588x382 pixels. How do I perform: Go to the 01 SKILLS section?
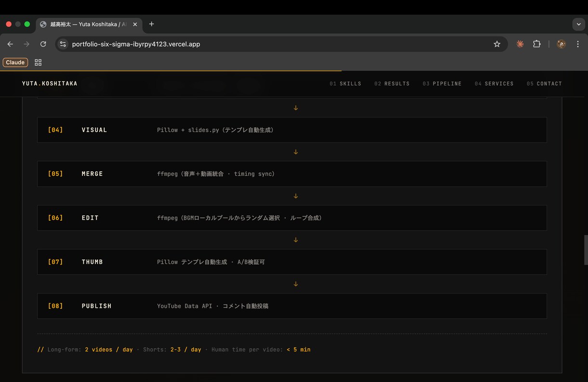[x=345, y=83]
